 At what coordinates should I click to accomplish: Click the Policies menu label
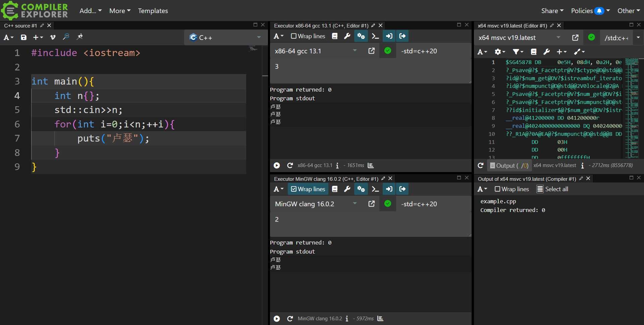click(x=582, y=11)
